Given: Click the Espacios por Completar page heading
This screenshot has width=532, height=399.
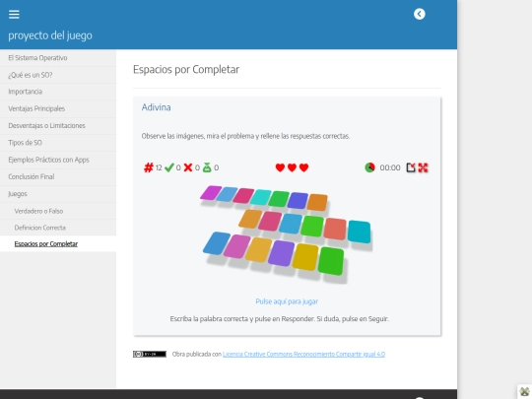Looking at the screenshot, I should [x=186, y=70].
